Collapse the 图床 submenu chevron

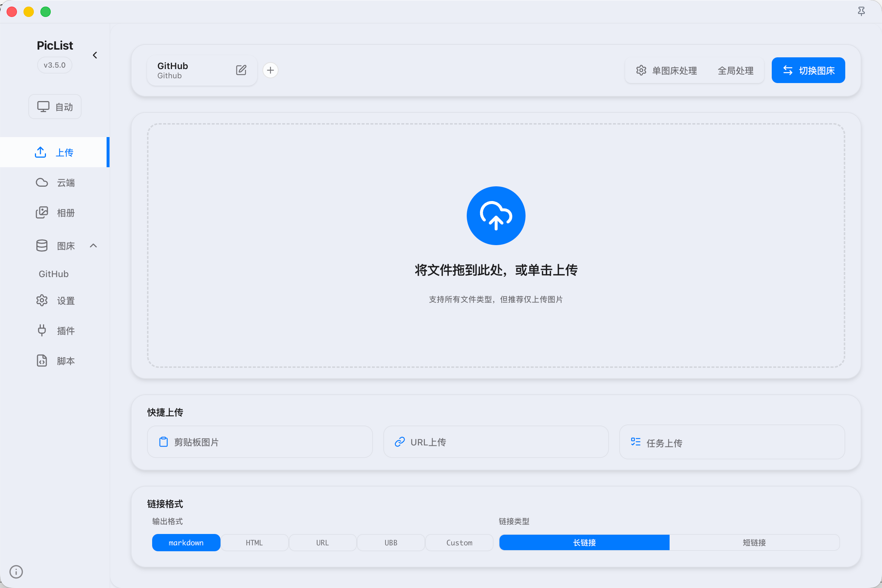(93, 245)
